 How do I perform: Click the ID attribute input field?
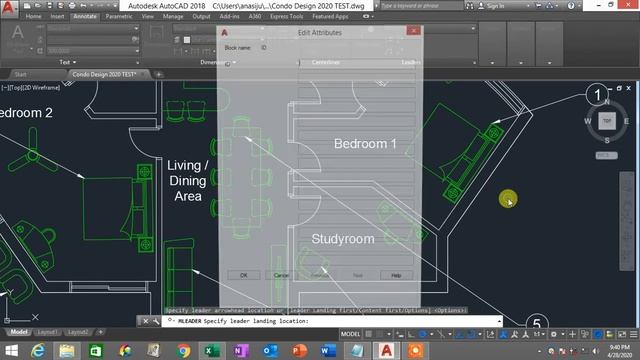click(x=356, y=63)
